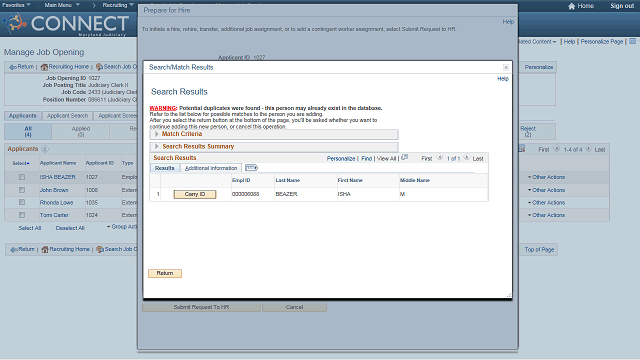Image resolution: width=640 pixels, height=360 pixels.
Task: Click Submit Request To HR button
Action: click(201, 307)
